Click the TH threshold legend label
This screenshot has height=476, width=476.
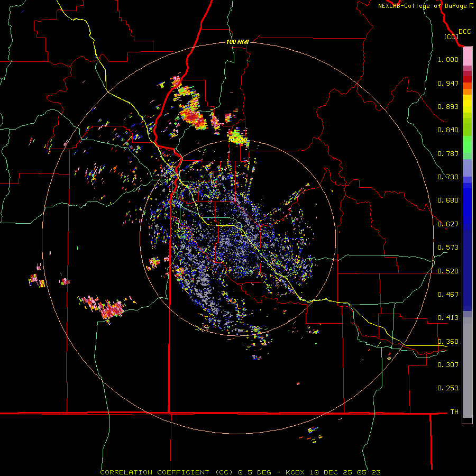point(454,412)
